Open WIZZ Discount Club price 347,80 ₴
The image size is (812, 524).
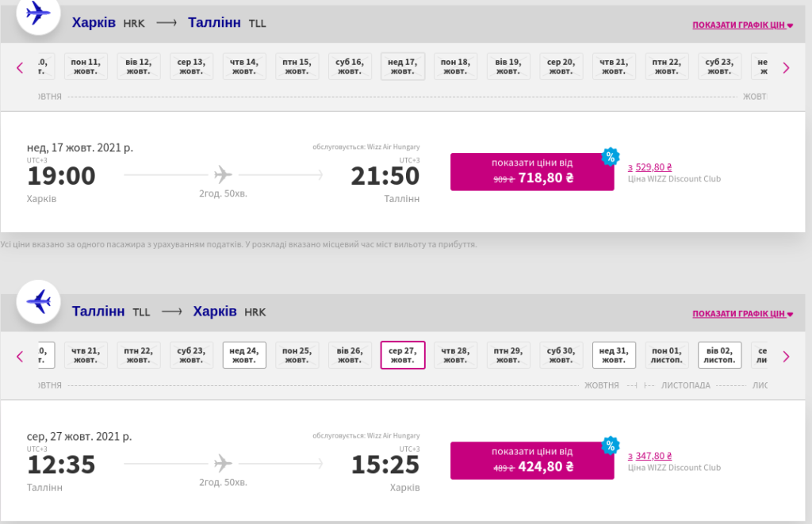(x=650, y=456)
